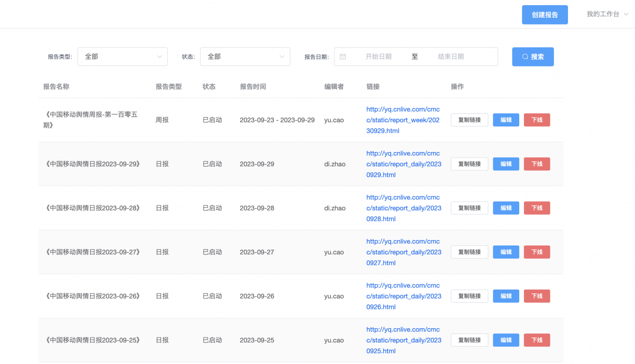Image resolution: width=635 pixels, height=364 pixels.
Task: Open the report_daily/20230927.html link
Action: [x=403, y=252]
